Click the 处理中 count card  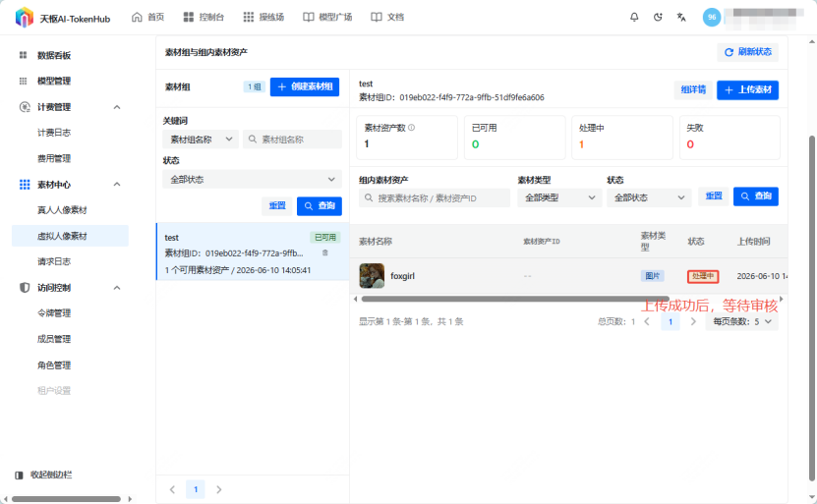(622, 138)
